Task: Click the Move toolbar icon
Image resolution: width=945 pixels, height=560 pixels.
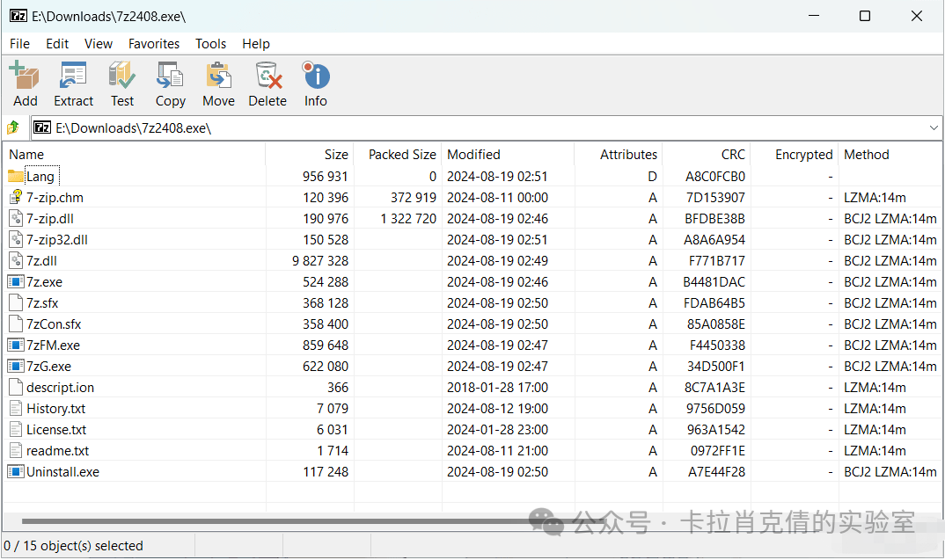Action: click(218, 75)
